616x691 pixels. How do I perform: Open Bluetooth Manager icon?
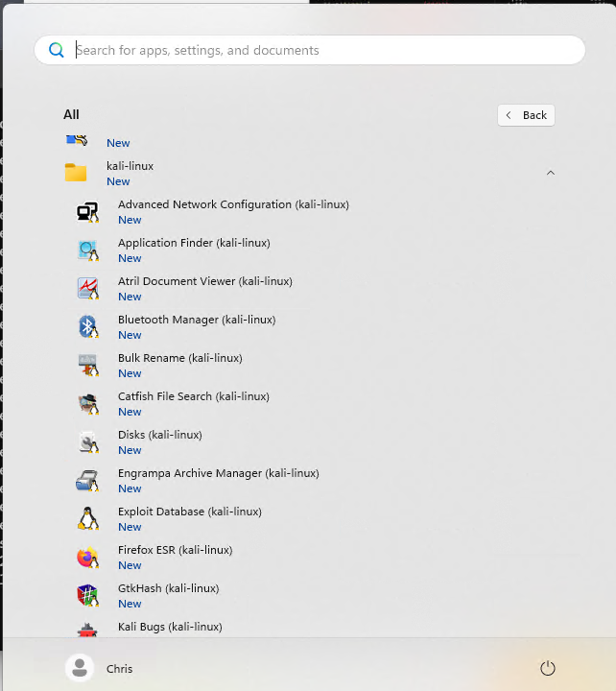point(87,327)
